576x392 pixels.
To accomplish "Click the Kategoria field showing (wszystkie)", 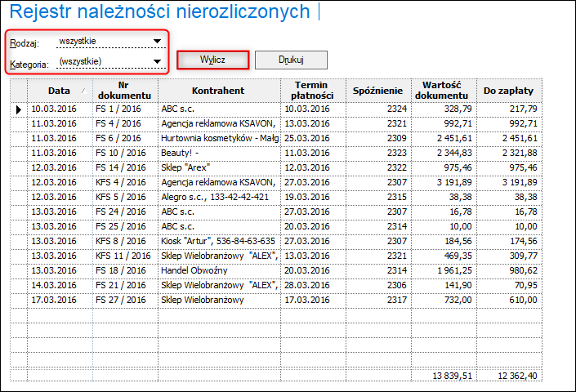I will pyautogui.click(x=111, y=61).
